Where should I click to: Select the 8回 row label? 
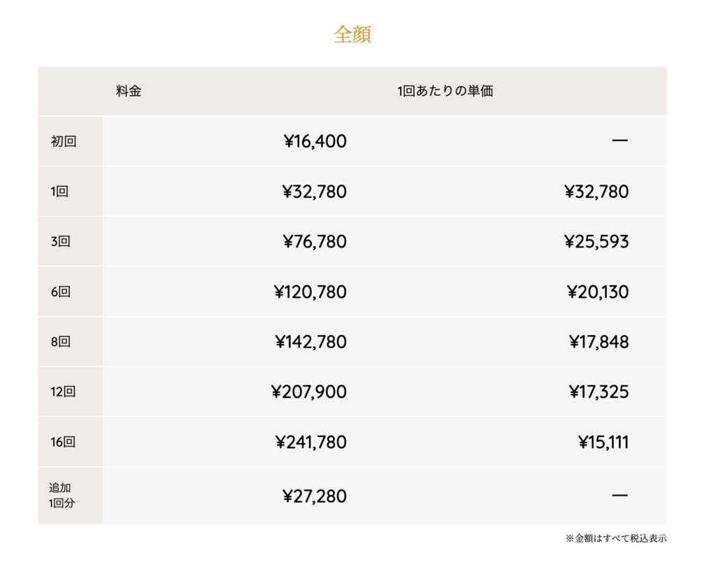click(x=61, y=342)
